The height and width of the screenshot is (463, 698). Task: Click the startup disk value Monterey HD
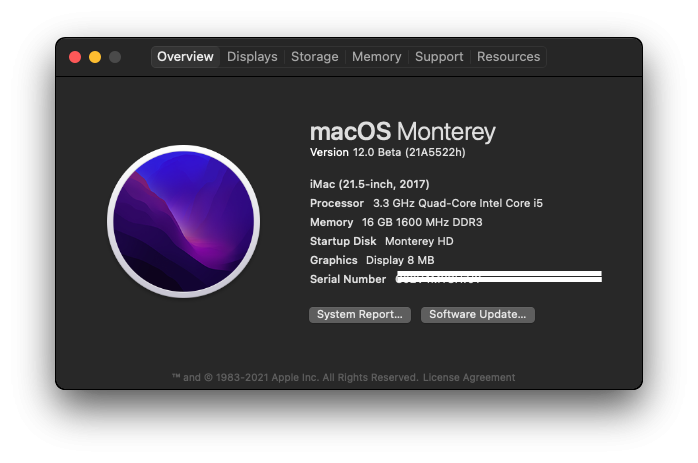(419, 241)
